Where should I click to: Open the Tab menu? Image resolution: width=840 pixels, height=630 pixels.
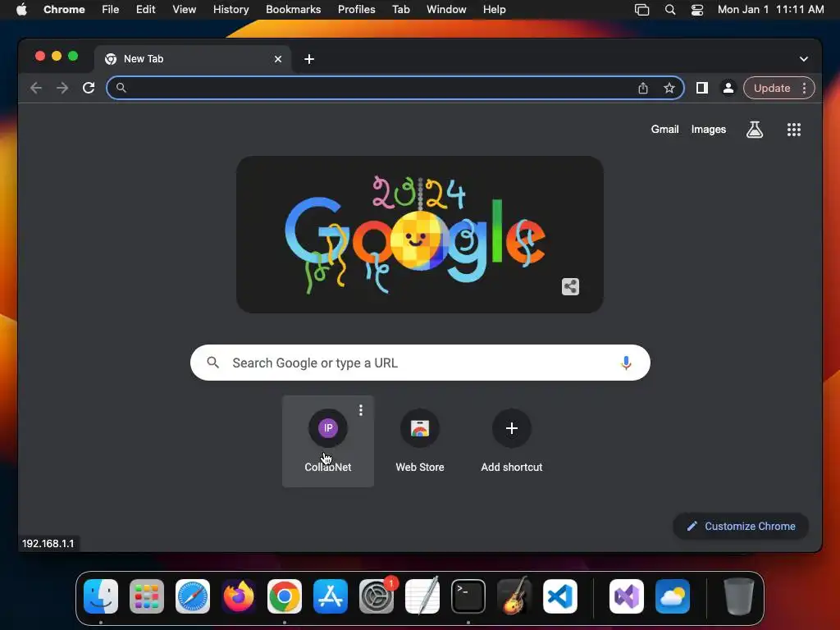click(x=400, y=10)
